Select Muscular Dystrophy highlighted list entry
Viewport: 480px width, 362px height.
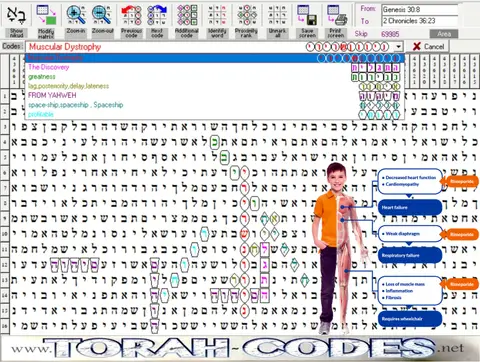coord(215,58)
